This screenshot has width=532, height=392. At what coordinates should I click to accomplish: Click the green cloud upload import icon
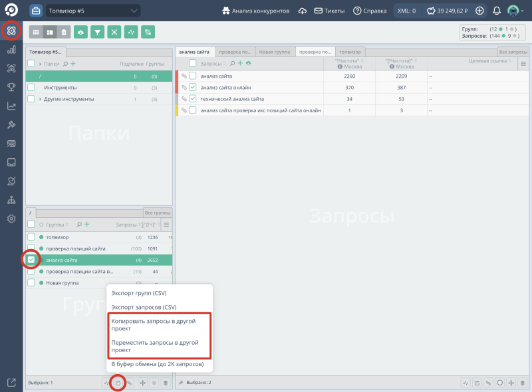81,32
